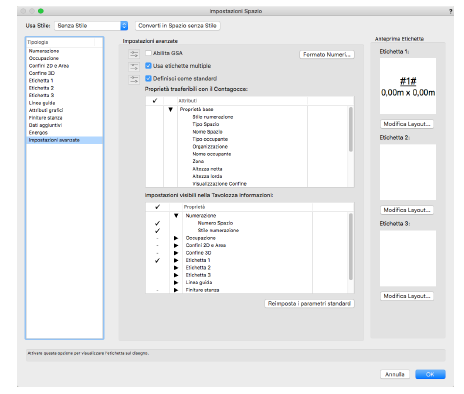The width and height of the screenshot is (464, 394).
Task: Expand the Occupazione node in properties tree
Action: pyautogui.click(x=176, y=238)
